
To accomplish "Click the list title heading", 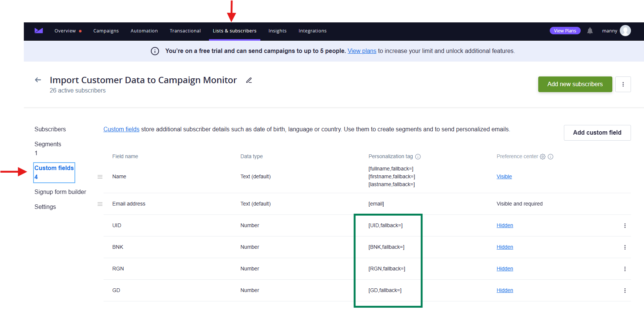I will point(143,80).
